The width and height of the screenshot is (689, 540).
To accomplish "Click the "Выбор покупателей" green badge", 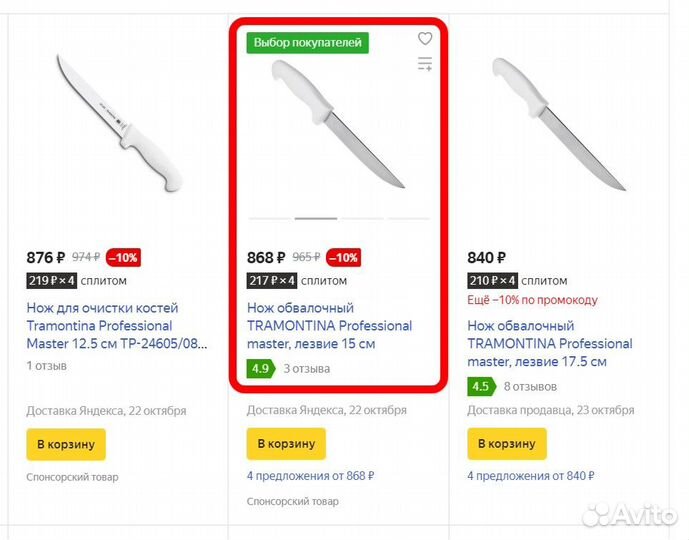I will 309,42.
